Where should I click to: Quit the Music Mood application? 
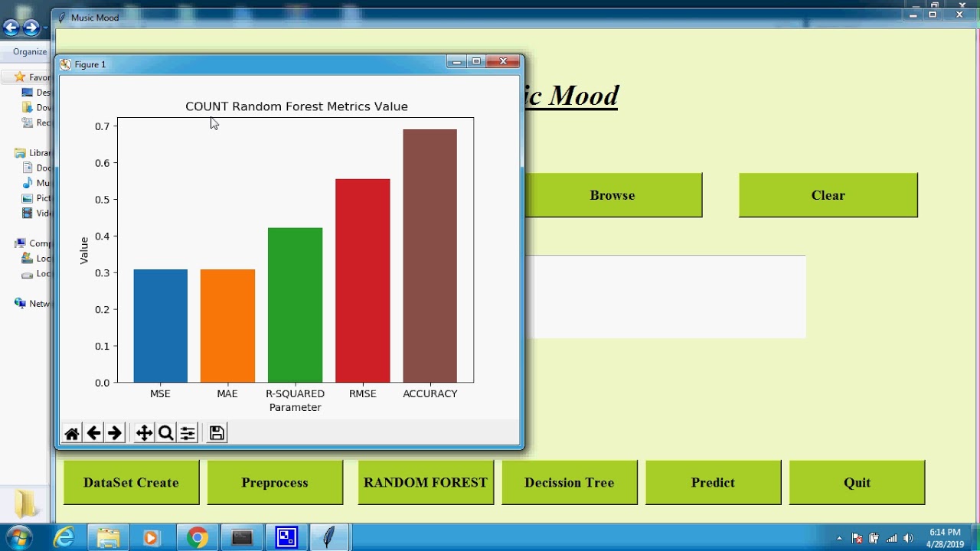tap(857, 483)
